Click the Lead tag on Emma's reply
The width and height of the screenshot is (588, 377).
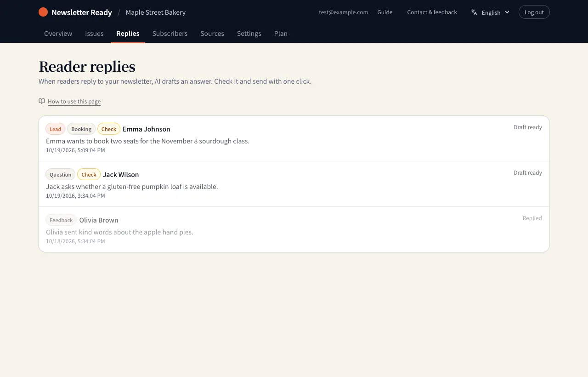click(x=55, y=129)
